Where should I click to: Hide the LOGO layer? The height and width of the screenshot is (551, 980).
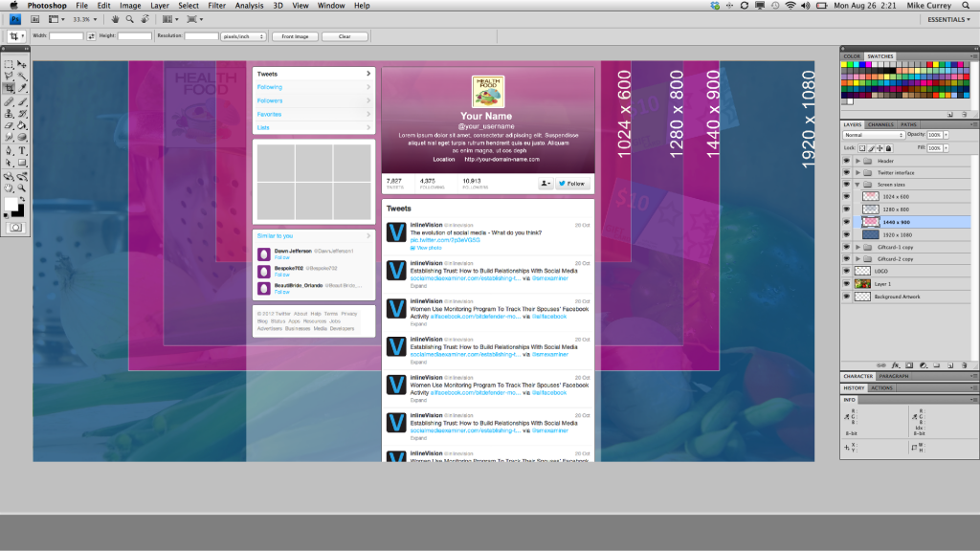tap(845, 269)
